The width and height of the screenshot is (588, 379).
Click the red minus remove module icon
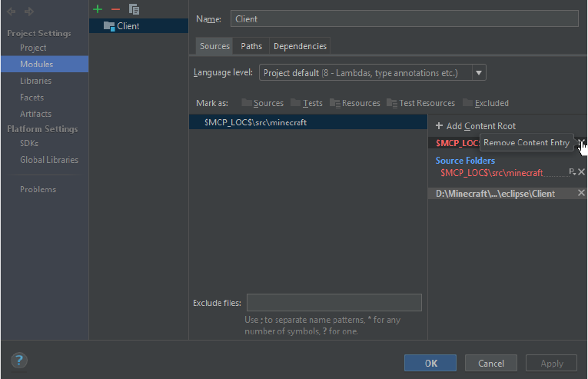(115, 9)
